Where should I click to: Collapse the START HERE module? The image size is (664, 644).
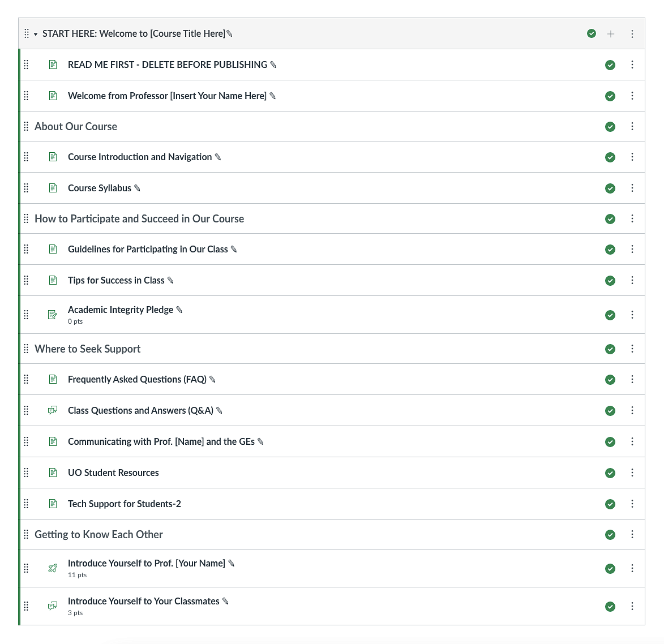pyautogui.click(x=36, y=34)
